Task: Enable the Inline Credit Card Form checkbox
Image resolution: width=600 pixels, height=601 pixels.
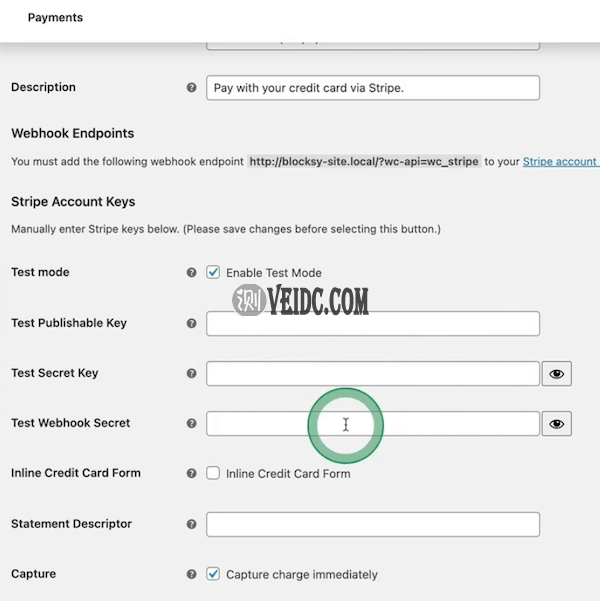Action: click(213, 473)
